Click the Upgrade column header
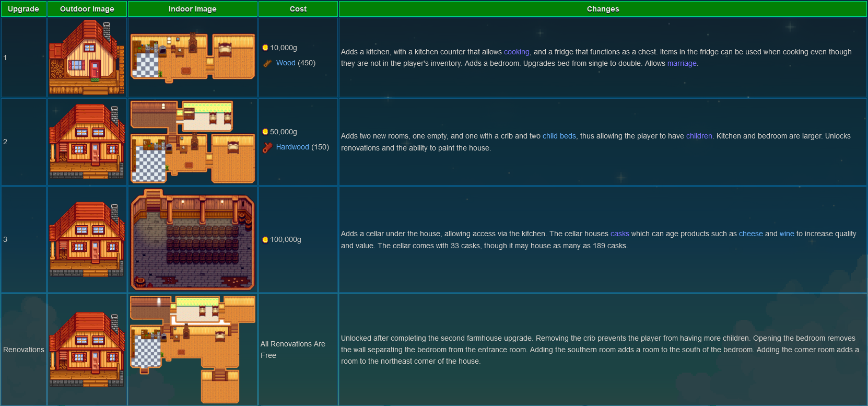Image resolution: width=868 pixels, height=406 pixels. point(24,9)
